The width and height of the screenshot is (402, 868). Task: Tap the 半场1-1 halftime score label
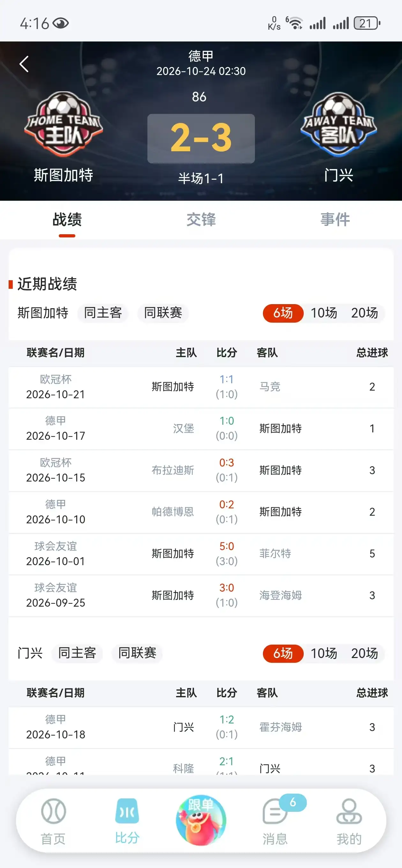[201, 179]
